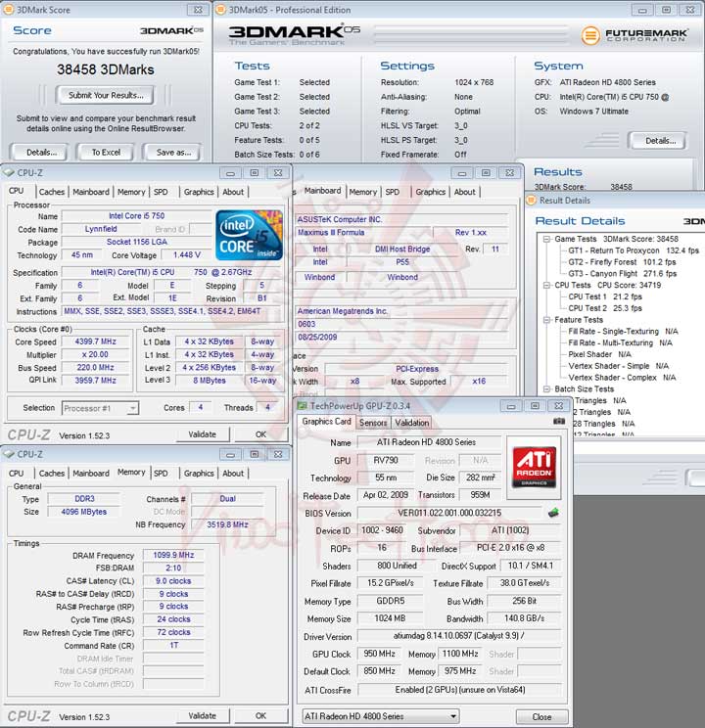Click System Details button in 3DMark05

point(660,141)
